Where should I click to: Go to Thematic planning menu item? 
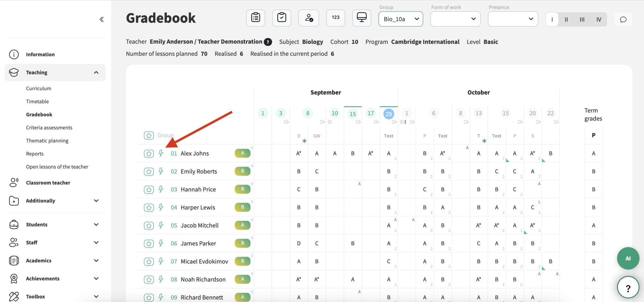click(x=47, y=141)
